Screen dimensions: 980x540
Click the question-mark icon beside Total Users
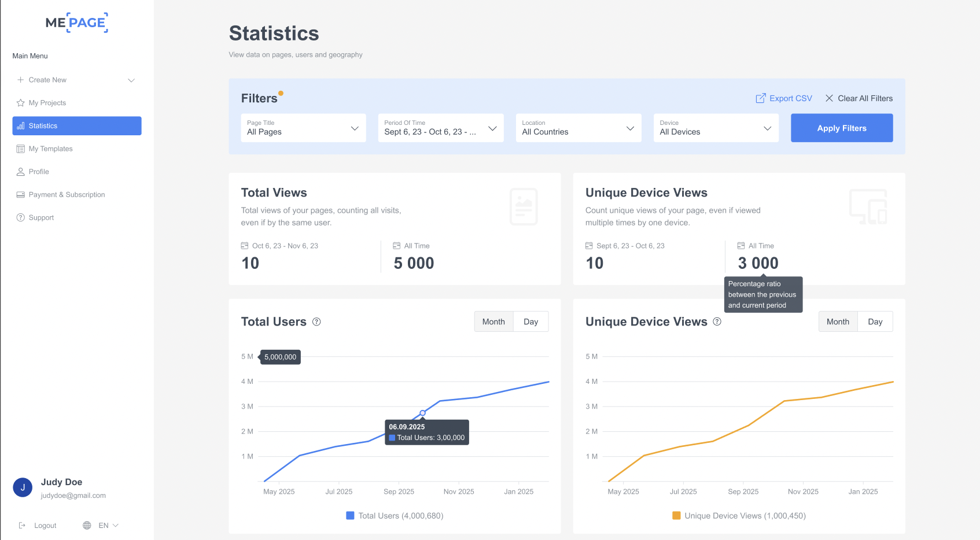[316, 321]
